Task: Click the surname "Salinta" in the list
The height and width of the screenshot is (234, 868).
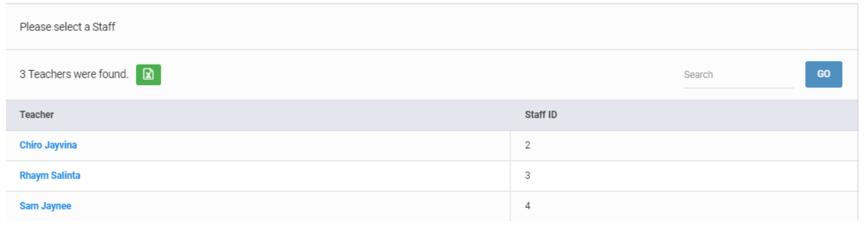Action: (66, 176)
